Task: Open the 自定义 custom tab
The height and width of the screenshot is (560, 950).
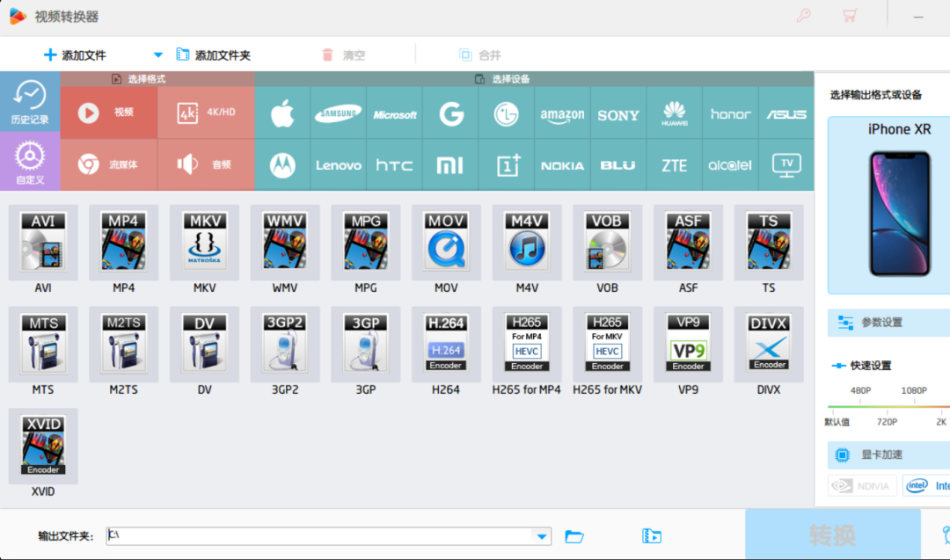Action: pyautogui.click(x=30, y=162)
